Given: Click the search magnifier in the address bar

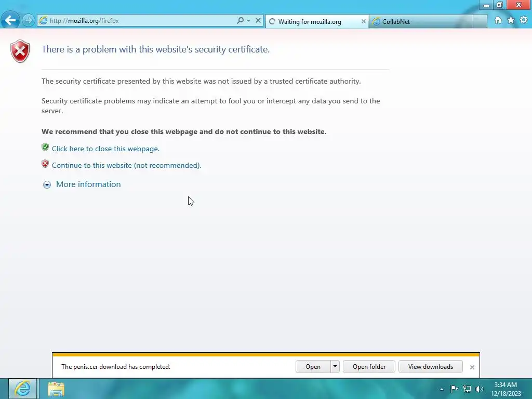Looking at the screenshot, I should pos(240,20).
